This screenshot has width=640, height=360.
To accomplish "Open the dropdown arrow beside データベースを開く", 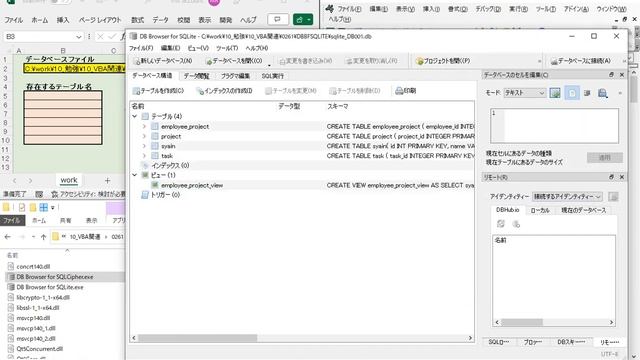I will click(269, 64).
